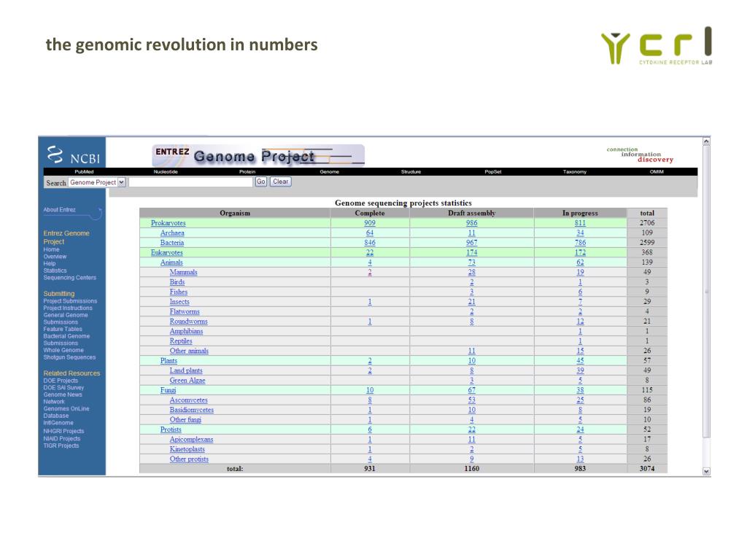Open the Sequencing Centers sidebar link
747x560 pixels.
pyautogui.click(x=69, y=278)
